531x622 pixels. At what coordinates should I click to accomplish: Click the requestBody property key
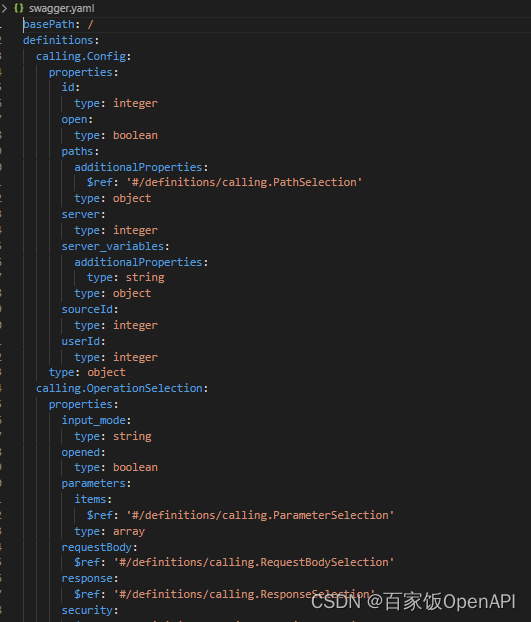click(99, 547)
